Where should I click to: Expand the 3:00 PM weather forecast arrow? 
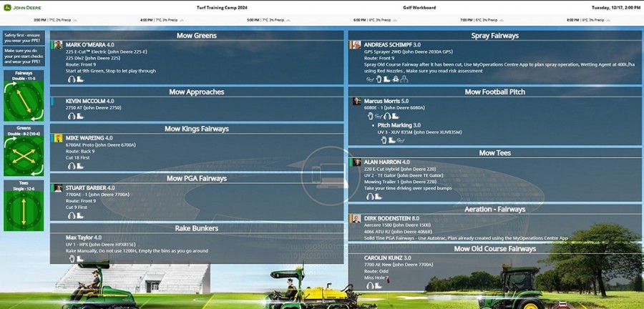click(75, 20)
